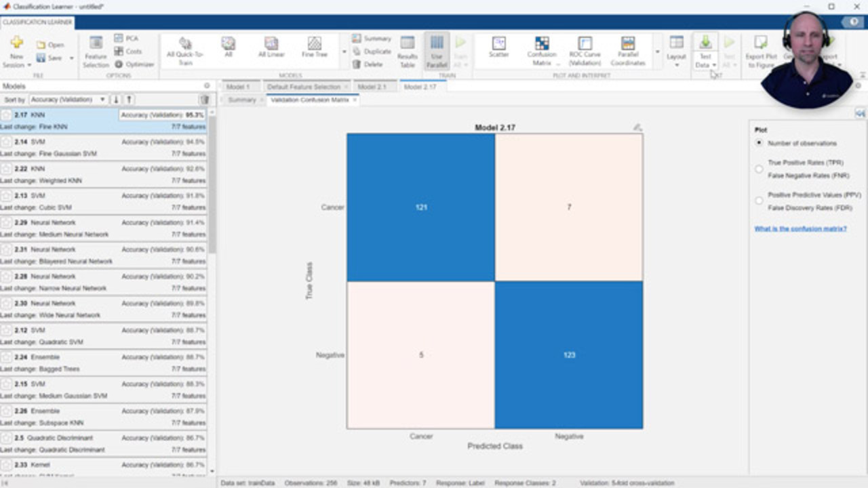Screen dimensions: 868x488
Task: Toggle the Use Parallel button
Action: pyautogui.click(x=437, y=51)
